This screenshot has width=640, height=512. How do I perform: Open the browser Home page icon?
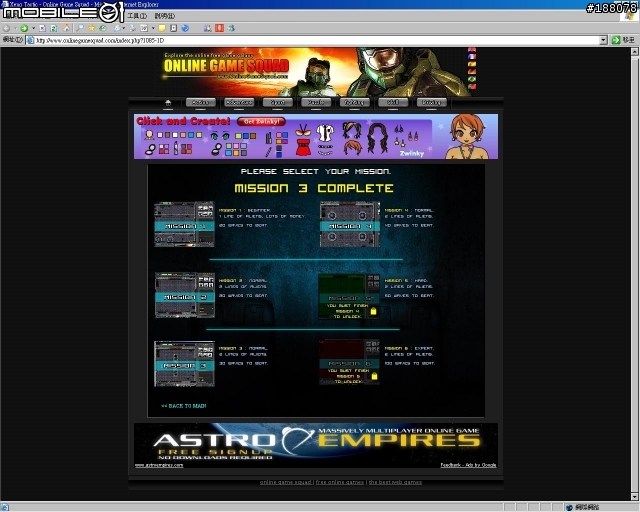point(66,28)
